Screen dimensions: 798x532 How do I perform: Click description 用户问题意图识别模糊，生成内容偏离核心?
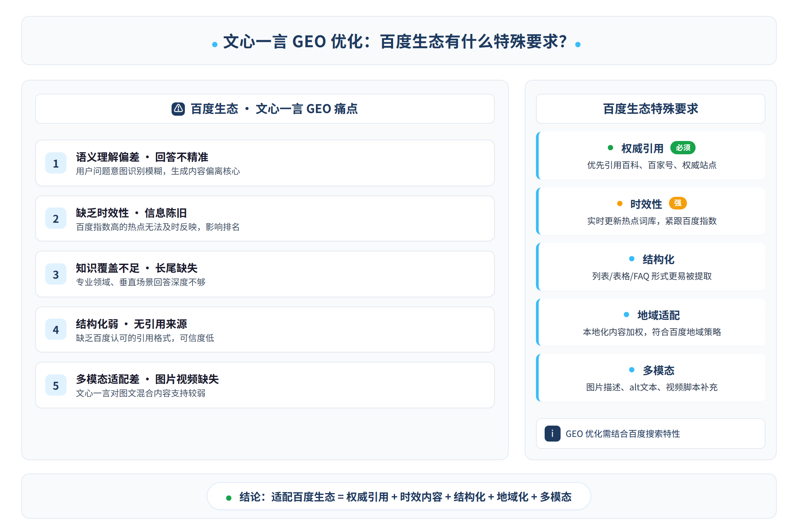tap(158, 171)
